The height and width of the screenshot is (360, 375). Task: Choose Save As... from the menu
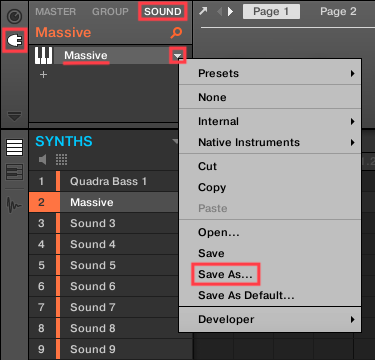pyautogui.click(x=225, y=274)
